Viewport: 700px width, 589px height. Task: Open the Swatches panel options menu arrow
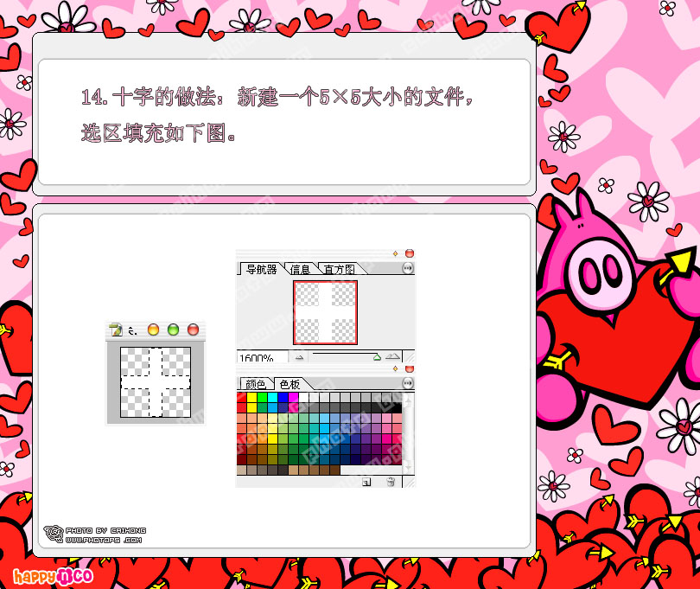coord(407,383)
